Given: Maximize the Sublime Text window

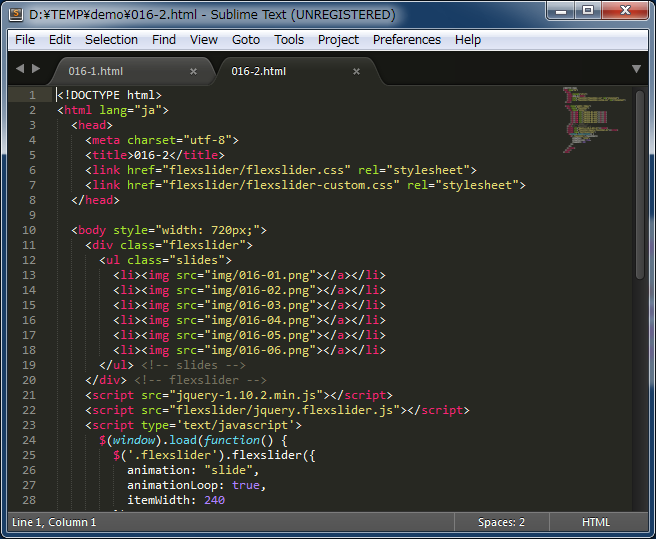Looking at the screenshot, I should 588,10.
